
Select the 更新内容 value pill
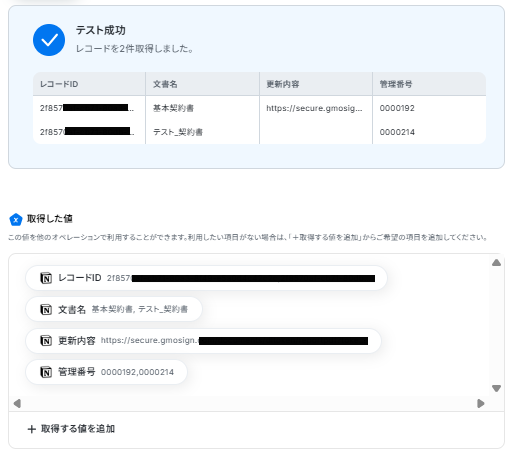coord(203,341)
